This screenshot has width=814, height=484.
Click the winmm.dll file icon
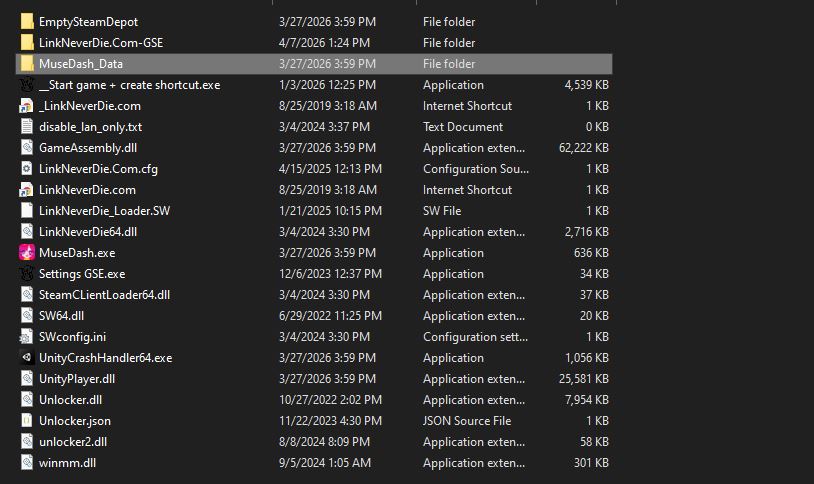tap(27, 463)
